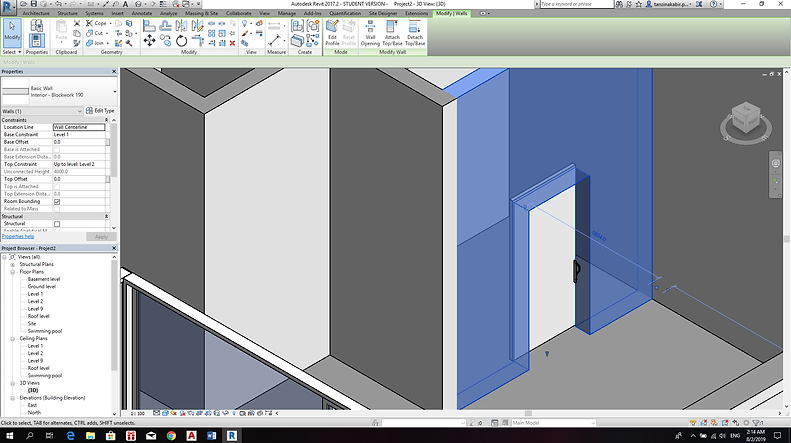Viewport: 791px width, 443px height.
Task: Open the Select panel dropdown
Action: [12, 52]
